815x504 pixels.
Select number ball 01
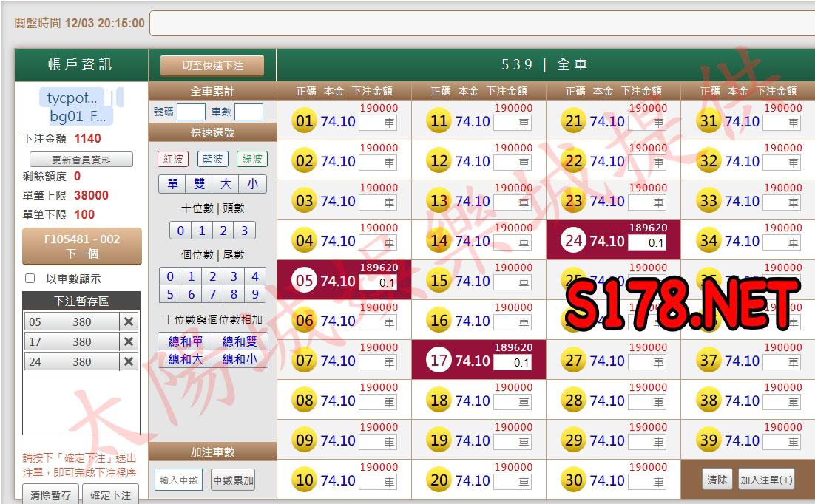(304, 121)
